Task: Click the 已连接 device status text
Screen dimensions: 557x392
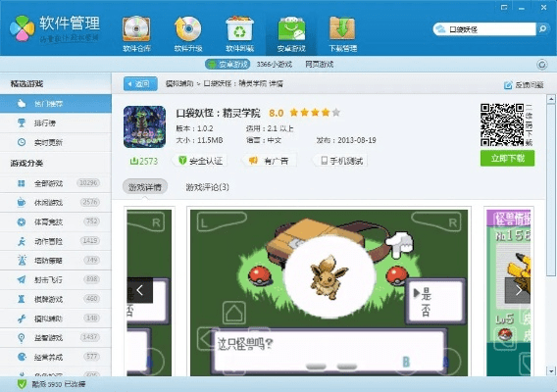Action: coord(74,384)
